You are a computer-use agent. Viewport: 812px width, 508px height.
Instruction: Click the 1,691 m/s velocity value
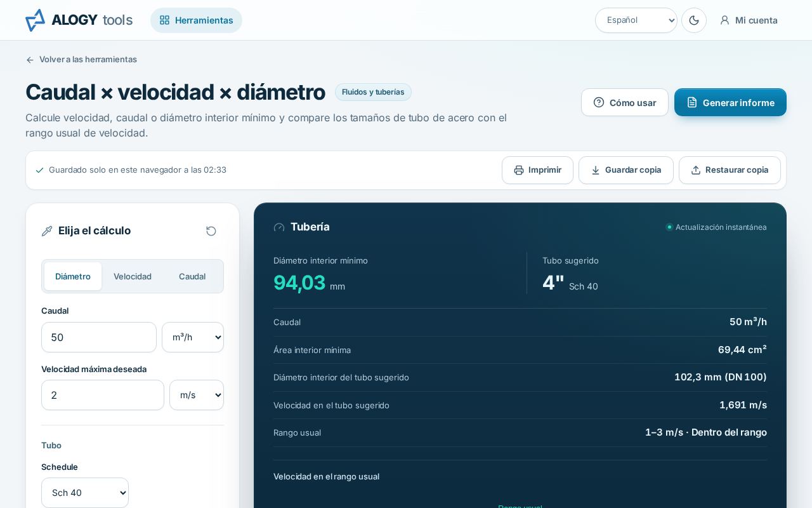coord(743,405)
